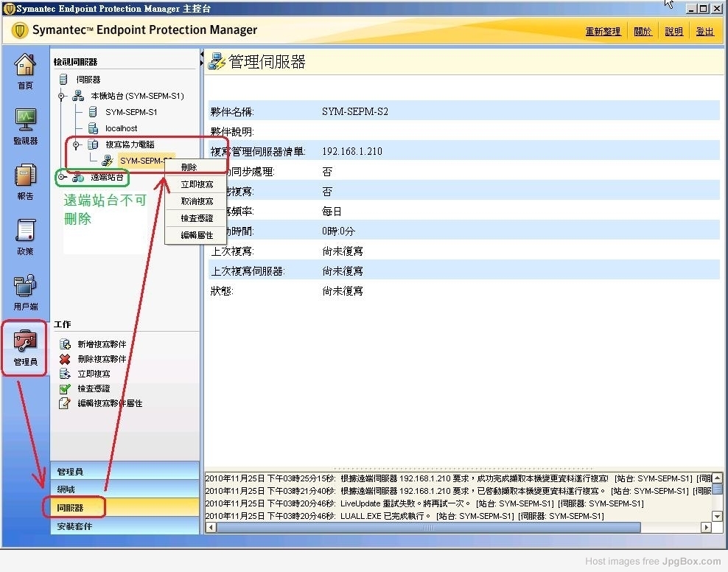The image size is (728, 572).
Task: Collapse the 本機站台 (SYM-SEPM-S1) tree node
Action: pos(62,97)
